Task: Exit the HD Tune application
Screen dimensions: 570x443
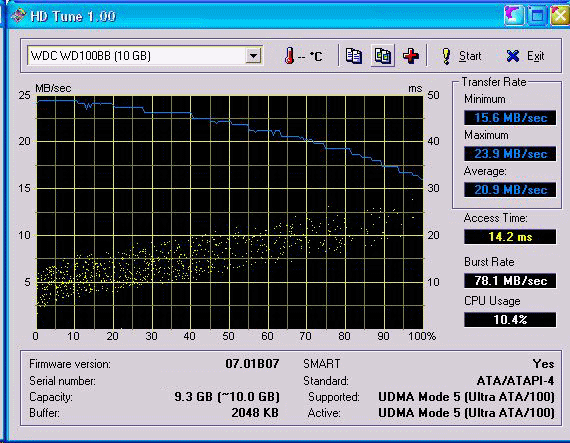Action: click(525, 56)
